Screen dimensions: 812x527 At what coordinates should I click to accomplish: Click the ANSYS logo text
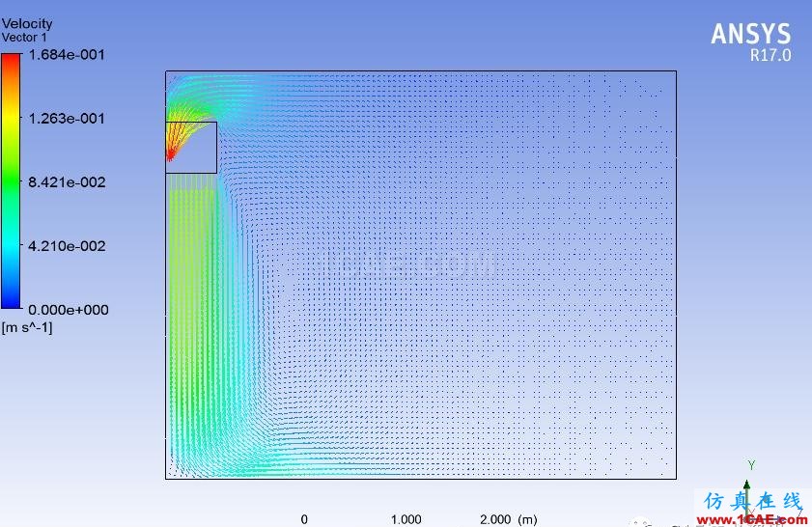pyautogui.click(x=750, y=34)
